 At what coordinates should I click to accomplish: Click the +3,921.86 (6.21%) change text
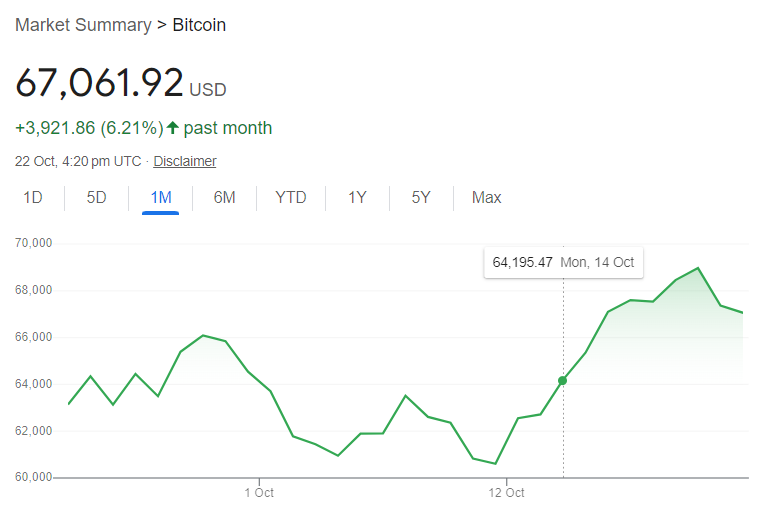[89, 128]
